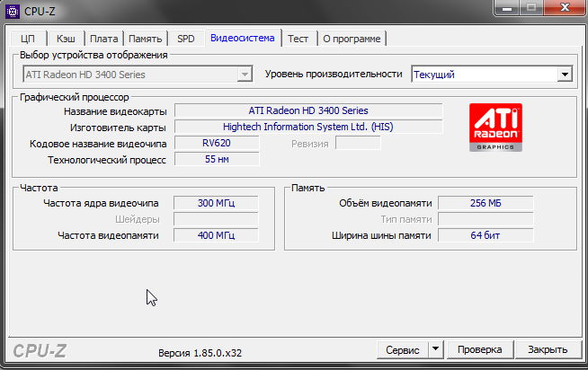Switch to the ЦП tab
Viewport: 588px width, 370px height.
[x=28, y=39]
